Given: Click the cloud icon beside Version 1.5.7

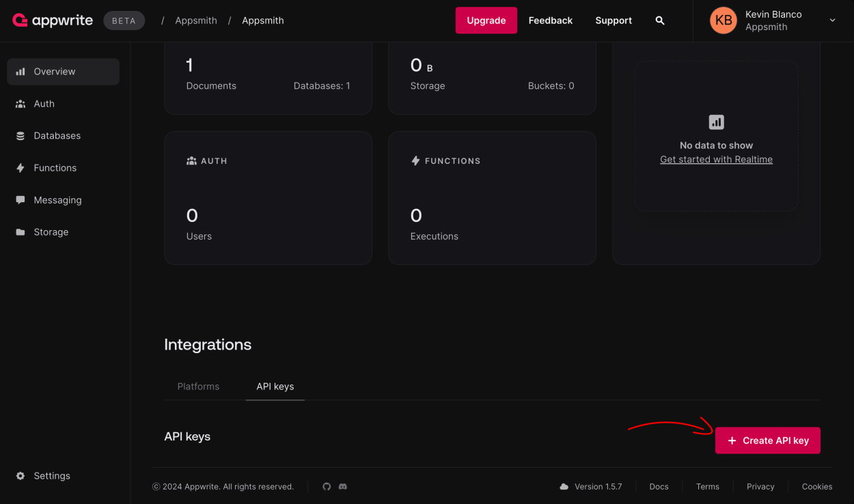Looking at the screenshot, I should 564,487.
